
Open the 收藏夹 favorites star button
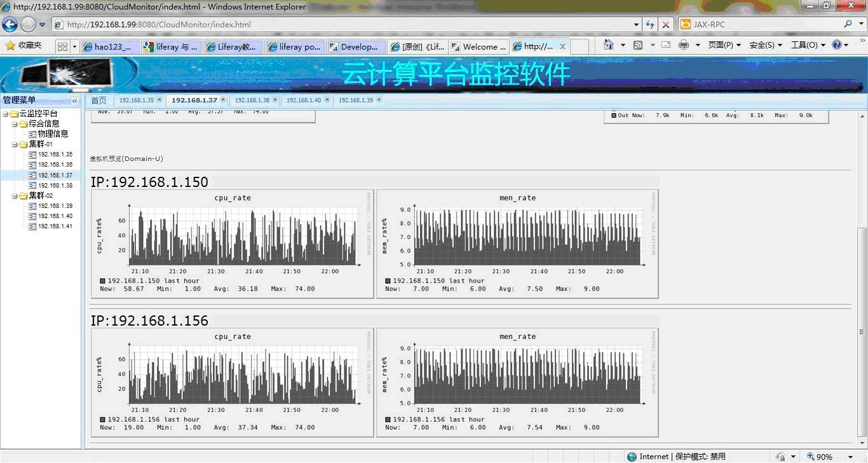pyautogui.click(x=24, y=46)
